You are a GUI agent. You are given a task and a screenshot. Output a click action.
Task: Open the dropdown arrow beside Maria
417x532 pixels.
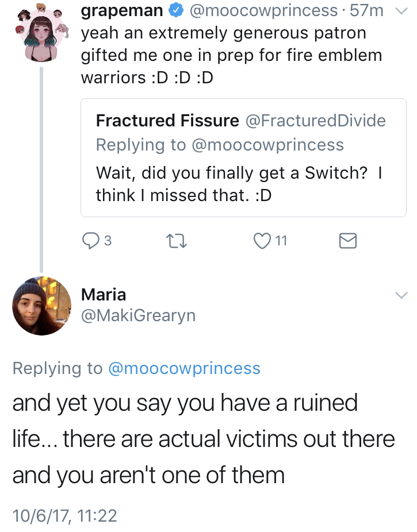[x=401, y=295]
